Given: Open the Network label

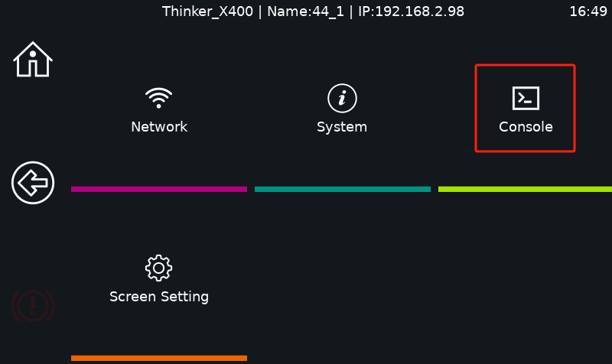Looking at the screenshot, I should pyautogui.click(x=159, y=127).
